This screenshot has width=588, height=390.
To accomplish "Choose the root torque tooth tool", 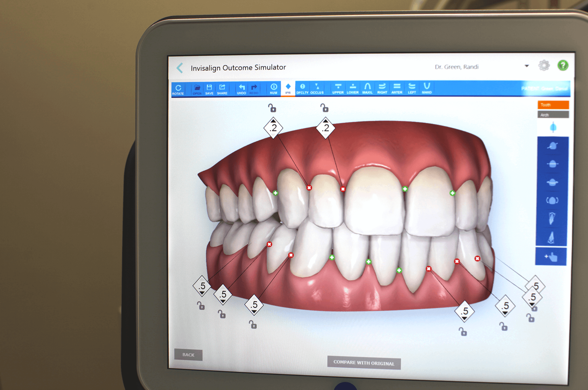I will point(552,218).
